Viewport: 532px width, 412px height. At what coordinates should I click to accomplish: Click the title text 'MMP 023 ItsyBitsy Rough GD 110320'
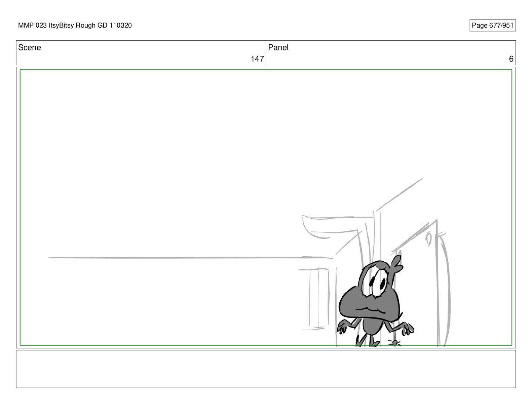[75, 25]
